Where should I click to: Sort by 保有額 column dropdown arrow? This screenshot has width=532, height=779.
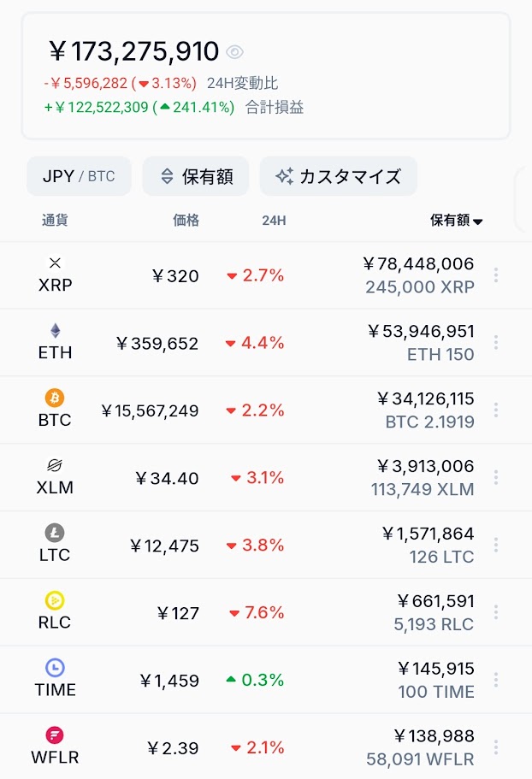point(478,221)
